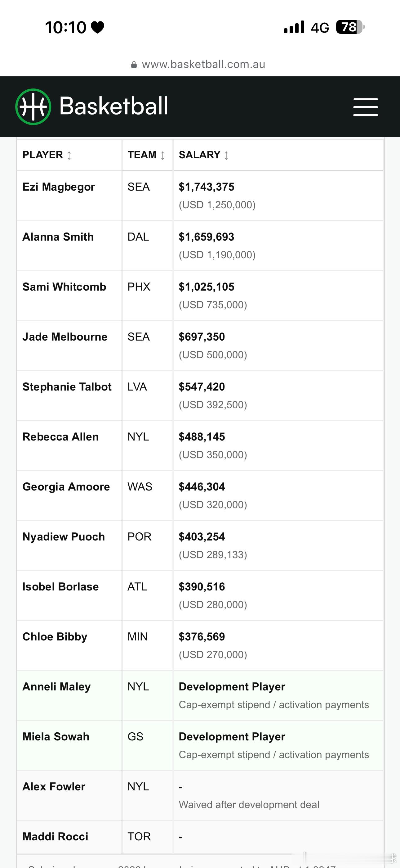This screenshot has height=868, width=400.
Task: Select the PLAYER column header
Action: click(69, 155)
